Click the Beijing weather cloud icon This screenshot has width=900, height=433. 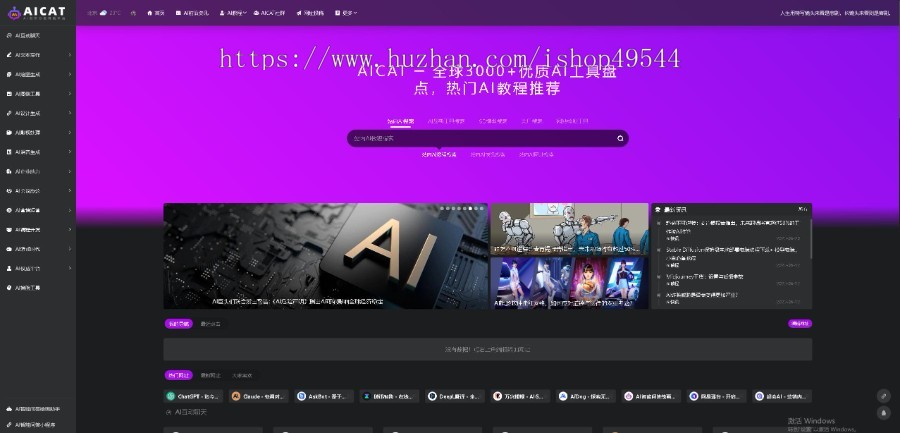(103, 13)
